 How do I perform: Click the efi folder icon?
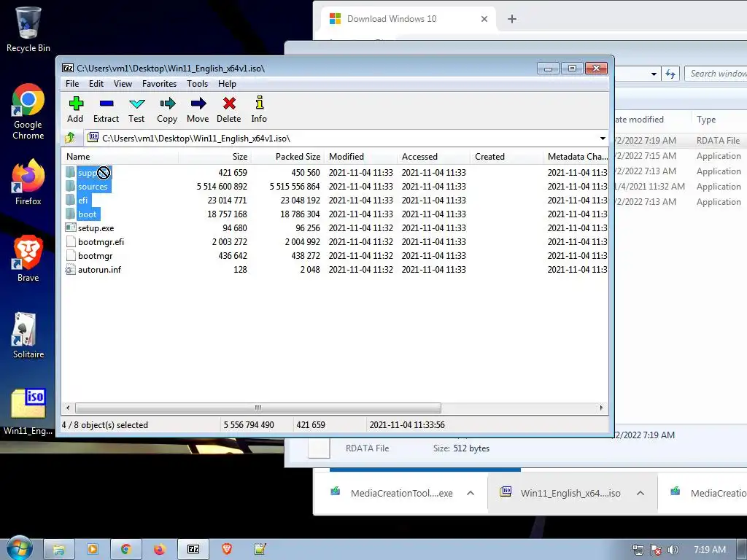[71, 200]
